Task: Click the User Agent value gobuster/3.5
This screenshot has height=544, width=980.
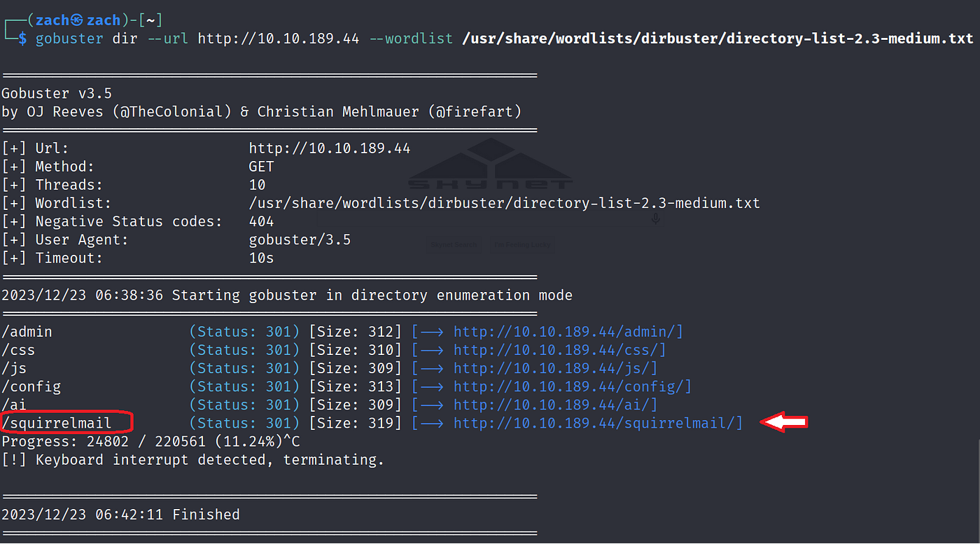Action: pos(300,240)
